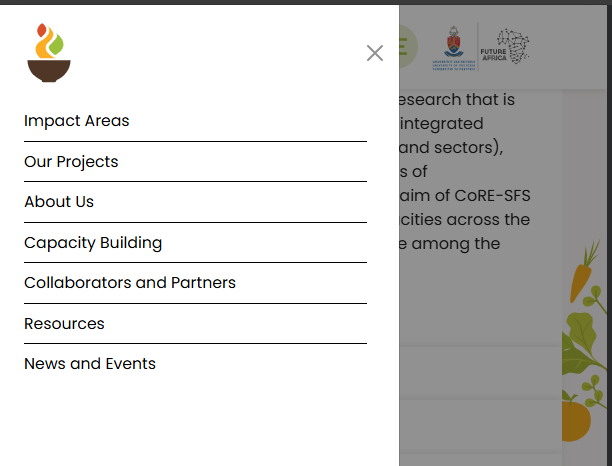This screenshot has width=612, height=466.
Task: Click the dimmed paragraph mentioning CoRE-SFS
Action: coord(465,171)
